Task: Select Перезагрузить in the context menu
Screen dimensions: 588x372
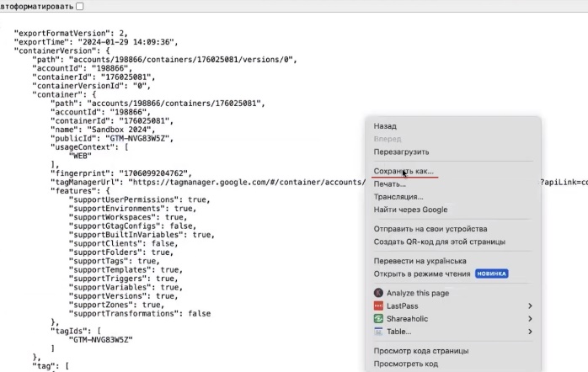Action: click(401, 152)
